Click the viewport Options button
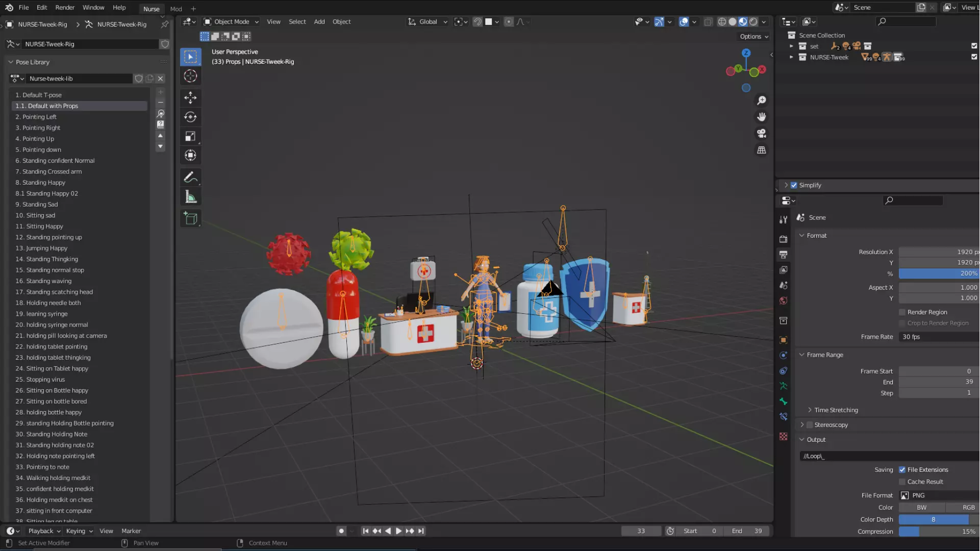The width and height of the screenshot is (980, 551). pos(754,36)
